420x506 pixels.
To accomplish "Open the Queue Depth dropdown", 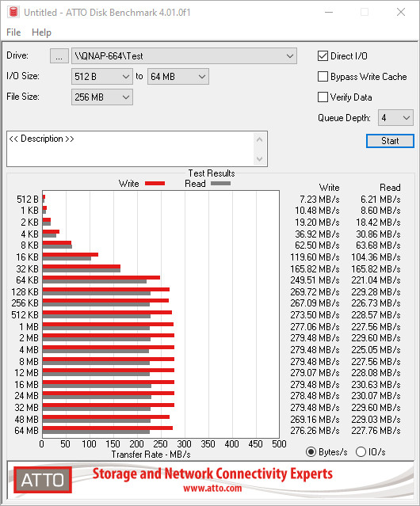I will 395,118.
